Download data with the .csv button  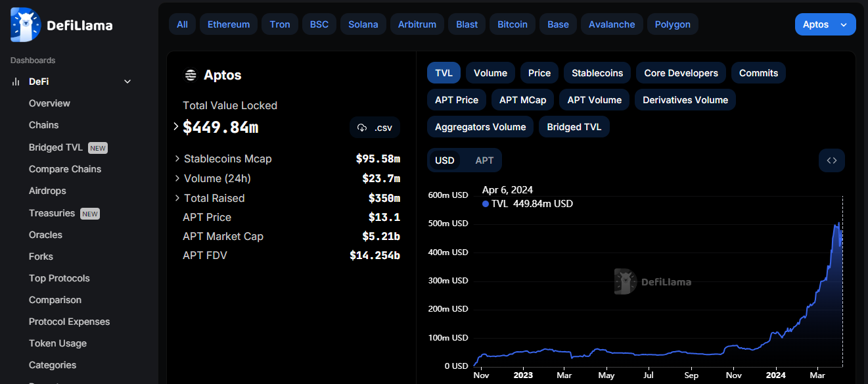coord(375,128)
